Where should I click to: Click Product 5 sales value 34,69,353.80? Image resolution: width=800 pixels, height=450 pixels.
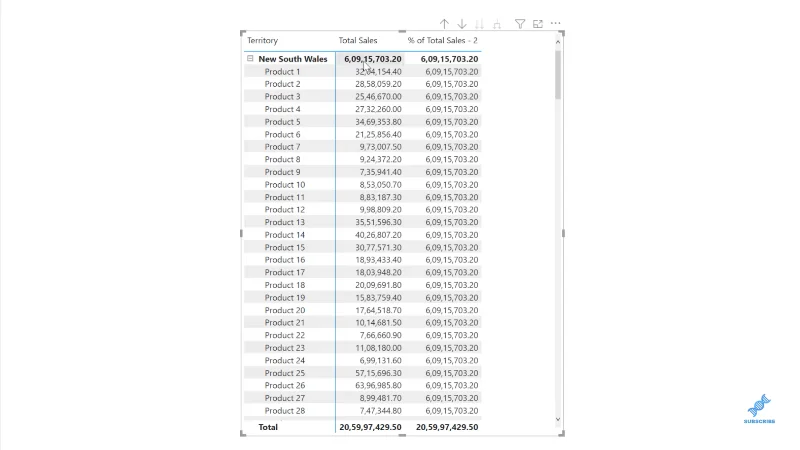[378, 121]
